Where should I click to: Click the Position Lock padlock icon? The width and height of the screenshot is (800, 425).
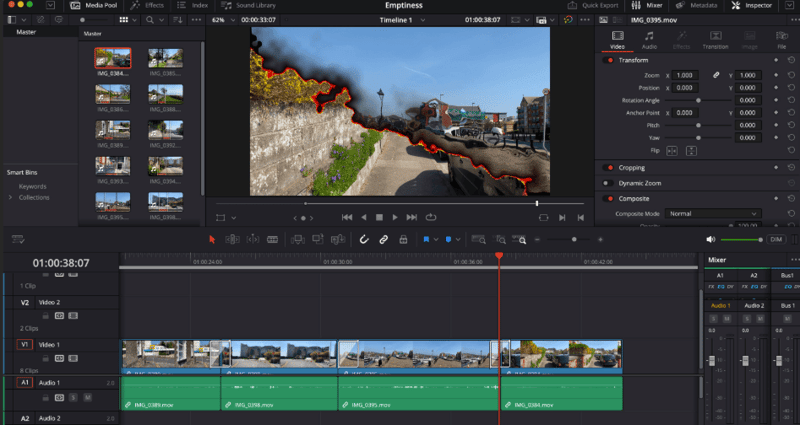(402, 240)
